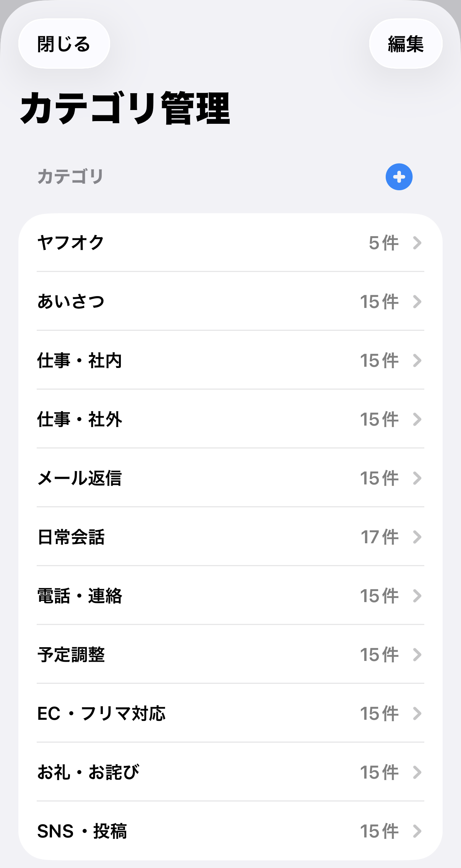Click the chevron on お礼・お詫び row
This screenshot has height=868, width=461.
(x=417, y=772)
